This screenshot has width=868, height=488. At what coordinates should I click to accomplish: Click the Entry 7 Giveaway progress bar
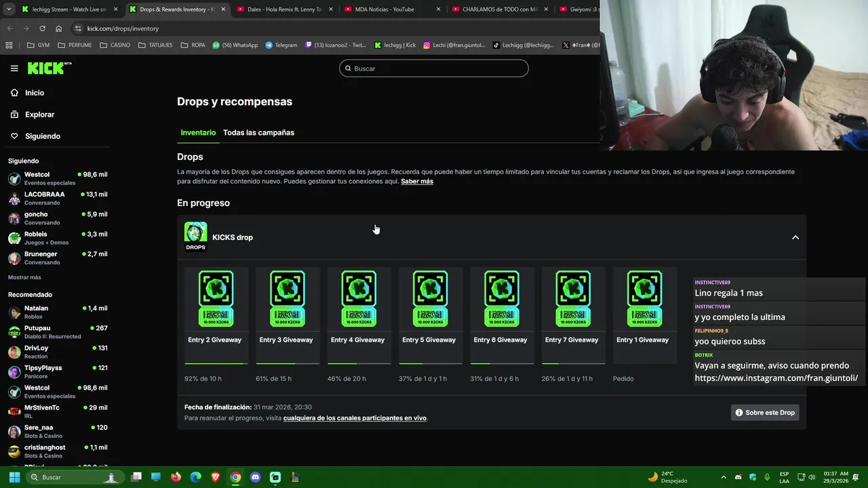[x=573, y=364]
